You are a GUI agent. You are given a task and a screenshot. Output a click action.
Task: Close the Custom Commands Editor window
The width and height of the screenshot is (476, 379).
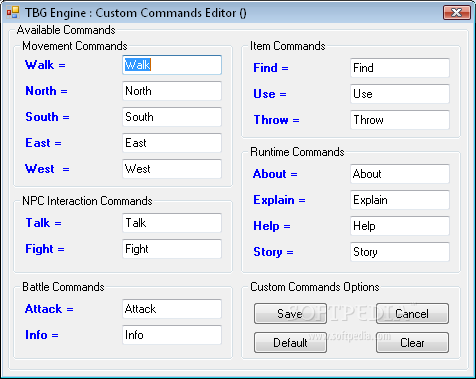456,12
